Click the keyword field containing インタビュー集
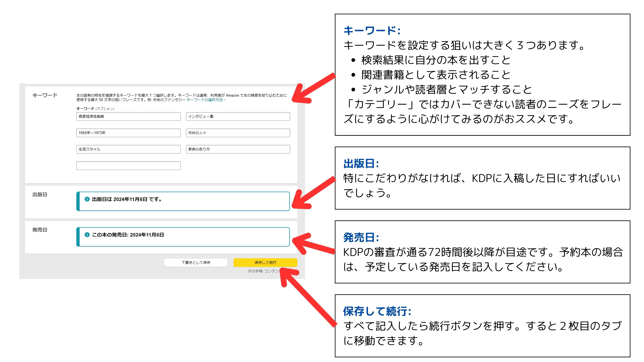Screen dimensions: 644x362 tap(238, 116)
